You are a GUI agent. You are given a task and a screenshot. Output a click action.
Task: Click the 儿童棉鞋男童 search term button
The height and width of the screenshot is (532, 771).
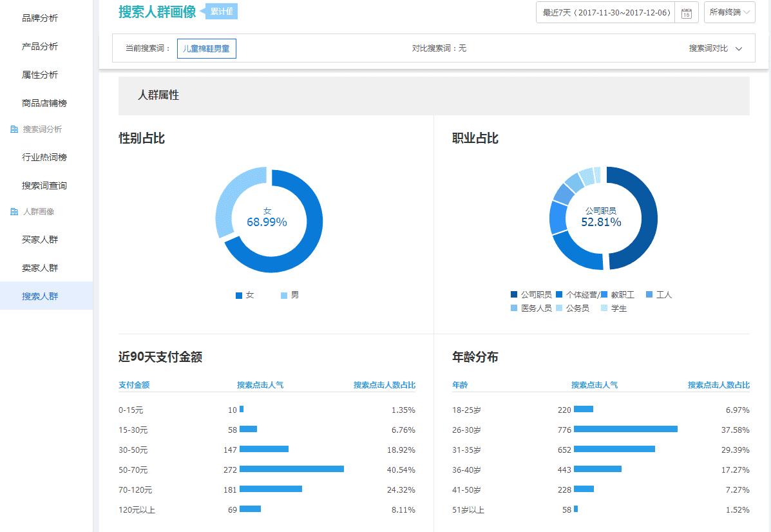[206, 48]
